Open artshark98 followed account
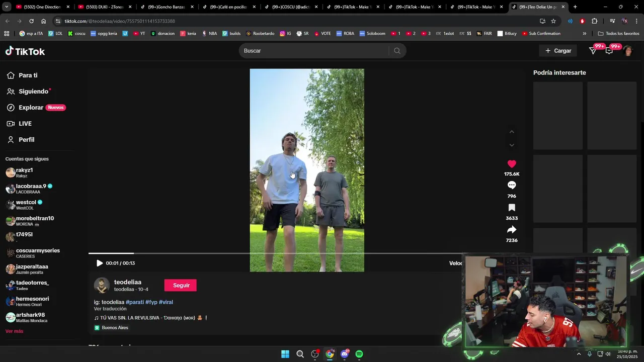 point(26,317)
